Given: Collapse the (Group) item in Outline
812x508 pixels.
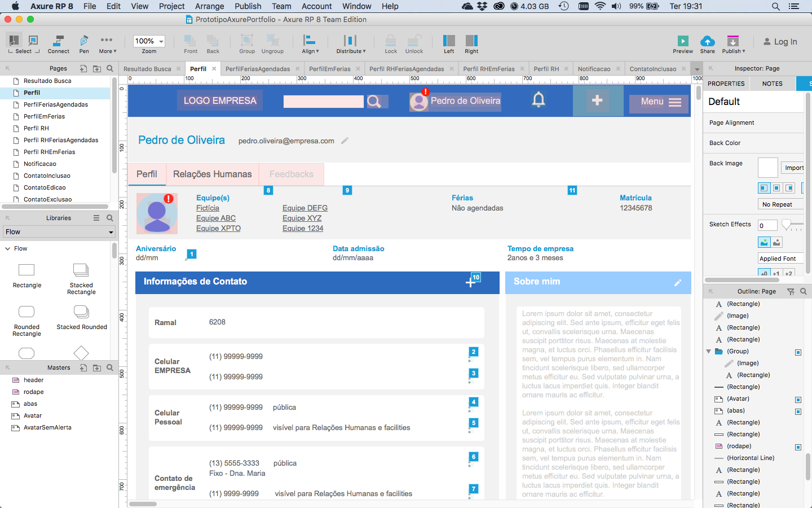Looking at the screenshot, I should click(709, 351).
